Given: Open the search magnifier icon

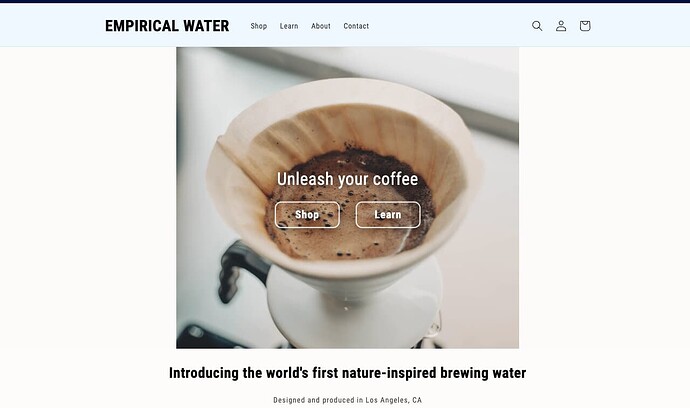Looking at the screenshot, I should 537,26.
